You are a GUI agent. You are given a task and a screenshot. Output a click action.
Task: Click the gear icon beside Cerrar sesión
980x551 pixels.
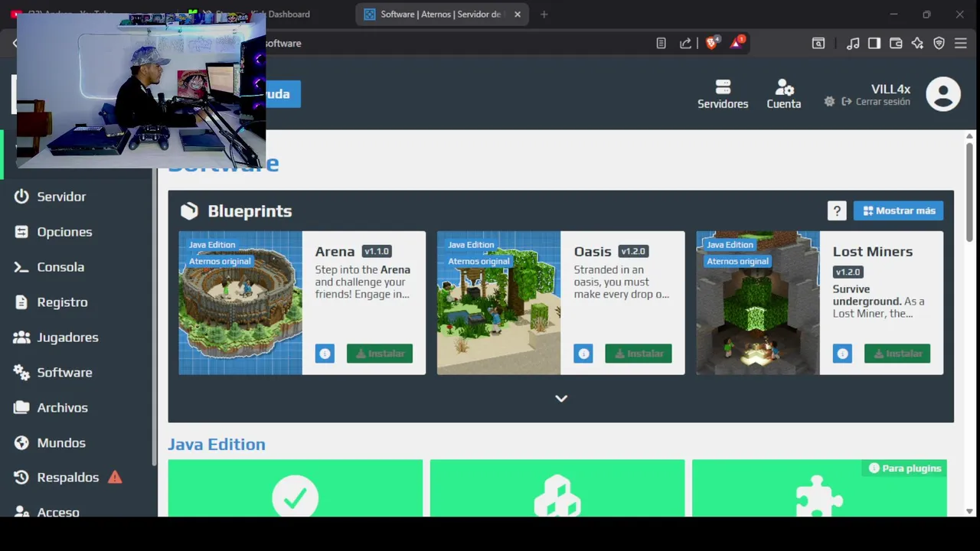pyautogui.click(x=829, y=102)
